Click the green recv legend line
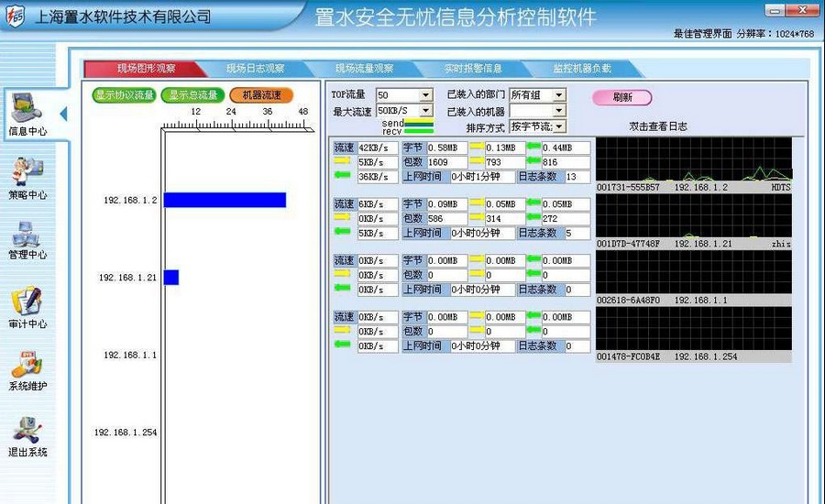 (x=419, y=130)
